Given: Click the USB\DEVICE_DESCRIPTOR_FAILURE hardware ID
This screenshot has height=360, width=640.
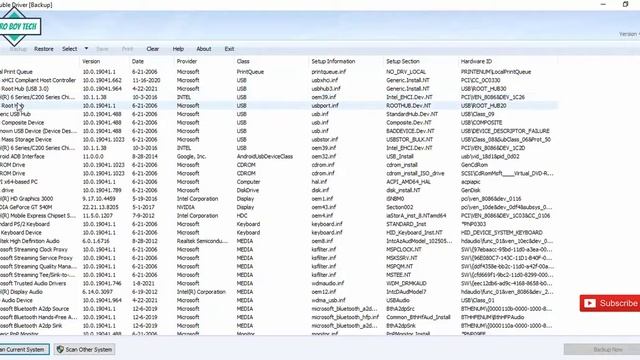Looking at the screenshot, I should [x=505, y=131].
